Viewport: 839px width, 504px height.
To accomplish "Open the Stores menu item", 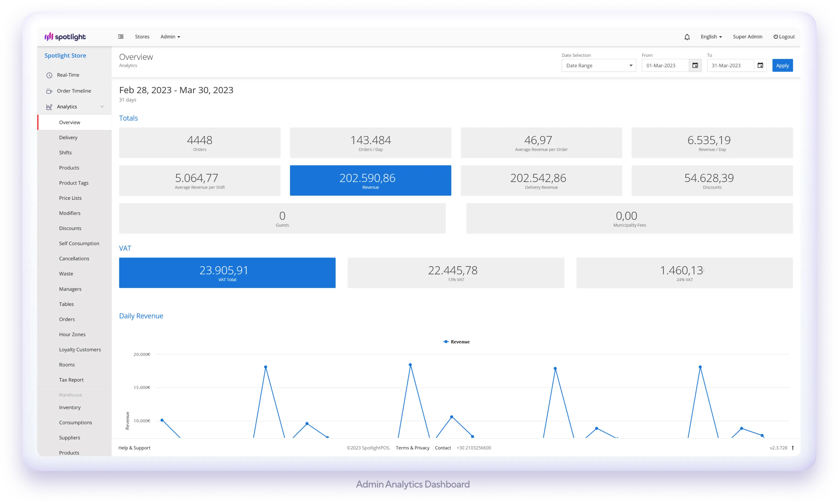I will (142, 37).
